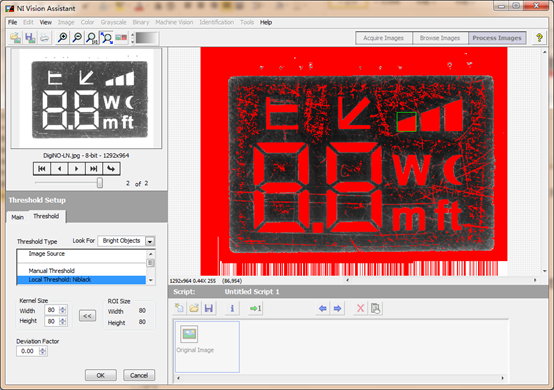Toggle Zoom to Fit tool
The height and width of the screenshot is (390, 554).
tap(106, 38)
